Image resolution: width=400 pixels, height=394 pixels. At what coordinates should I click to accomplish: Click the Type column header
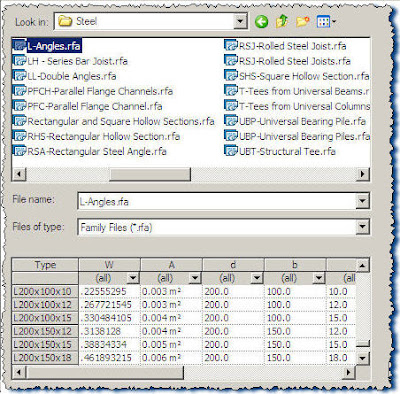tap(45, 265)
